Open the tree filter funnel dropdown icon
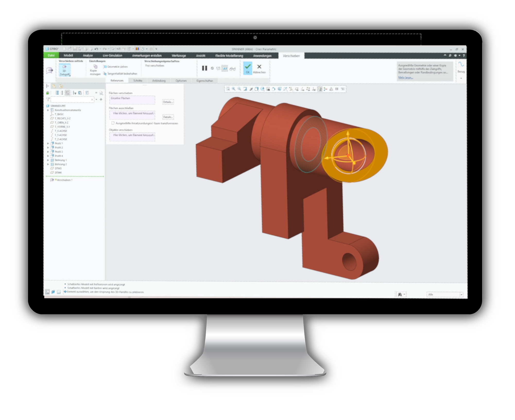 (x=74, y=93)
